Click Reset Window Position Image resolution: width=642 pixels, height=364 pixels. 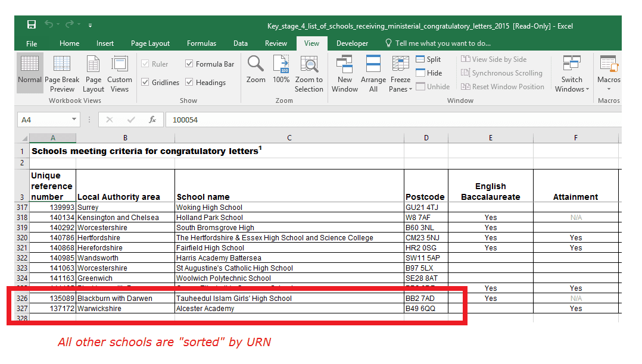click(x=503, y=87)
